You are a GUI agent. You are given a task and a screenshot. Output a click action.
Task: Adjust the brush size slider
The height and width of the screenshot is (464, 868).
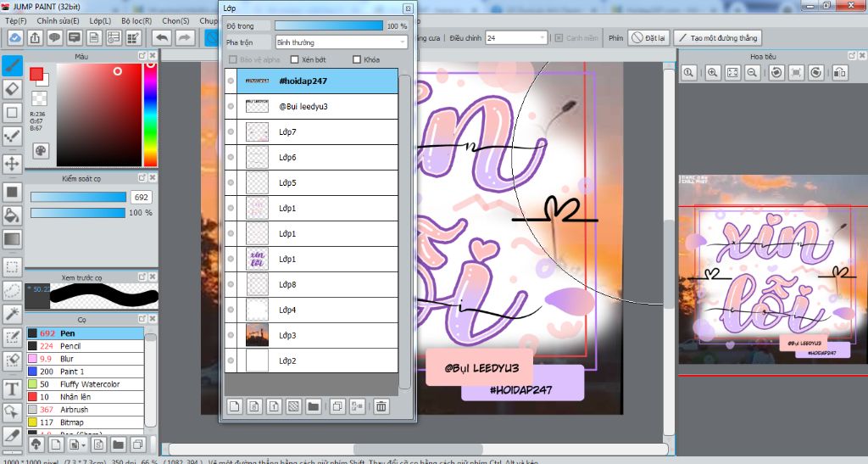pos(78,197)
